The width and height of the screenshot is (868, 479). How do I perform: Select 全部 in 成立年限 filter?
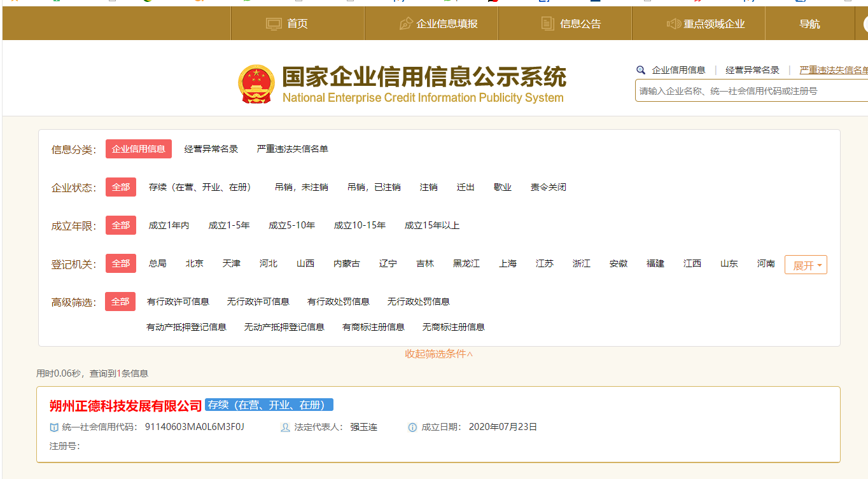(121, 225)
